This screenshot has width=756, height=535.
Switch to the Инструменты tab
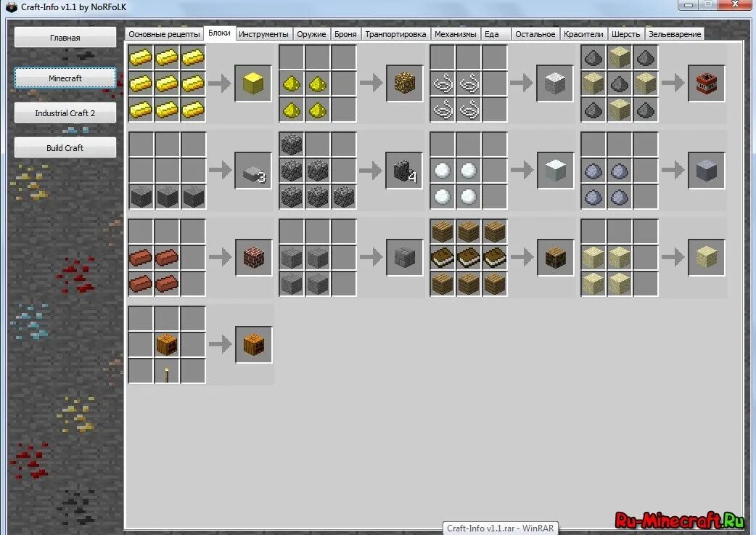264,34
